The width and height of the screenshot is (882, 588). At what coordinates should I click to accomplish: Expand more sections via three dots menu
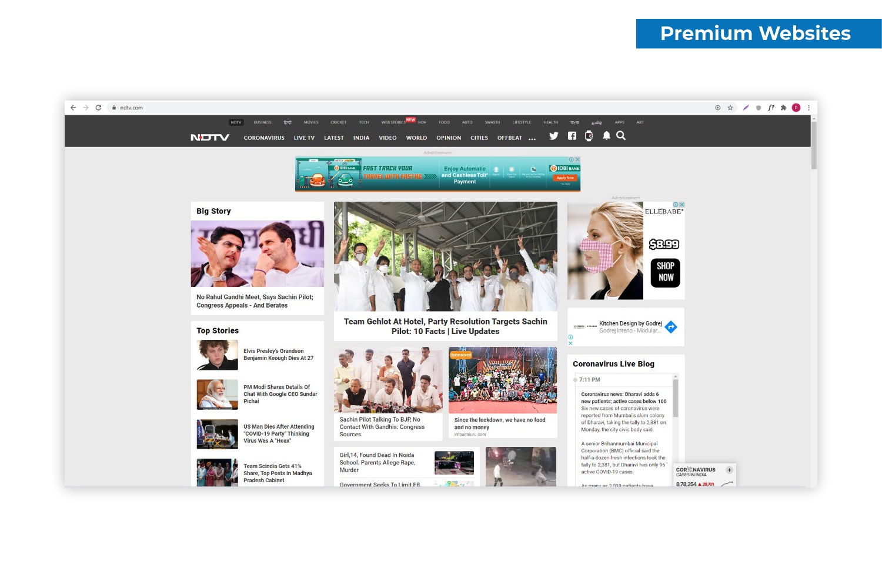pyautogui.click(x=532, y=139)
